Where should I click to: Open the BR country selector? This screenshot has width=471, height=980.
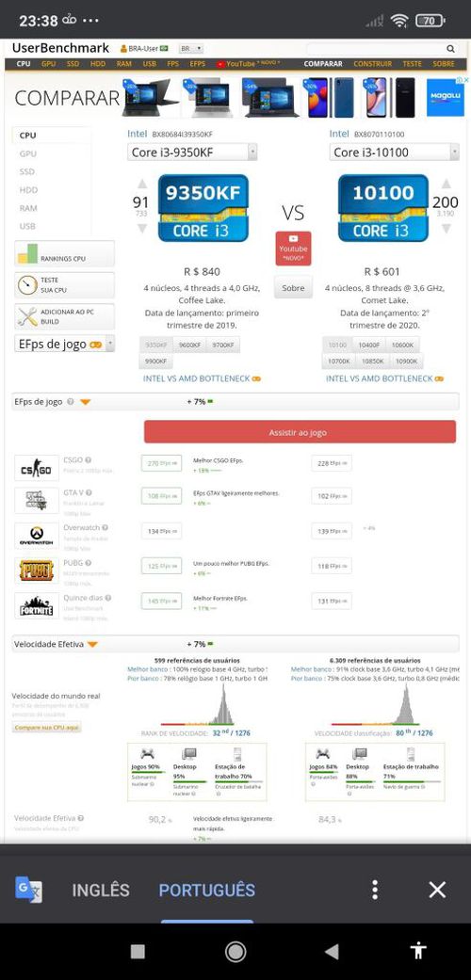click(x=191, y=49)
